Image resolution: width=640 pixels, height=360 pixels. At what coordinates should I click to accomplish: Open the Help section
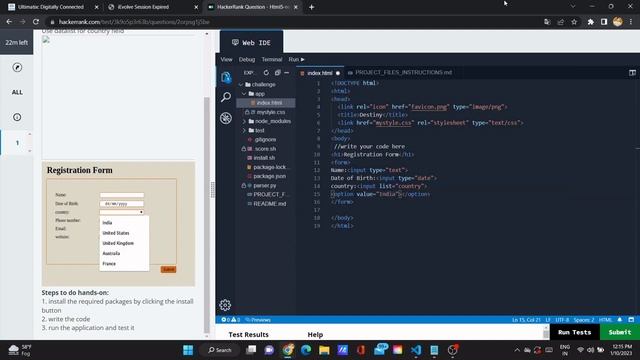point(315,335)
